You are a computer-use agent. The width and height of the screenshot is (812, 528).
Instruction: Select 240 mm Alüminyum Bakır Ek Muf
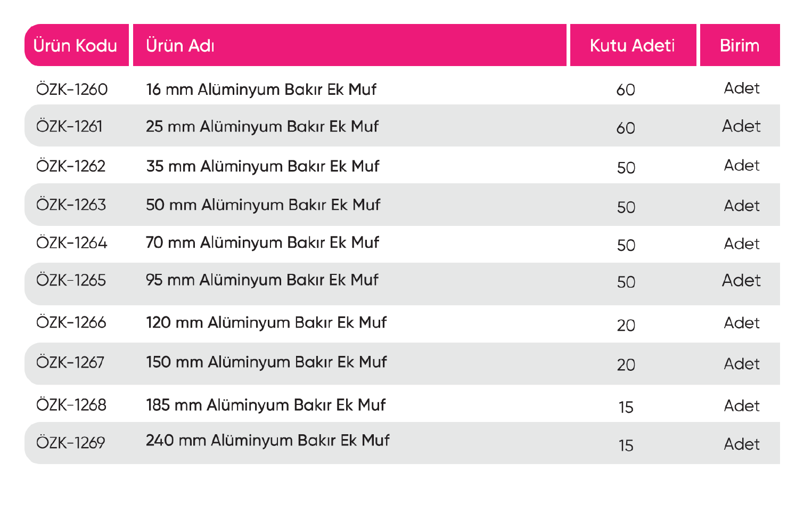tap(268, 441)
